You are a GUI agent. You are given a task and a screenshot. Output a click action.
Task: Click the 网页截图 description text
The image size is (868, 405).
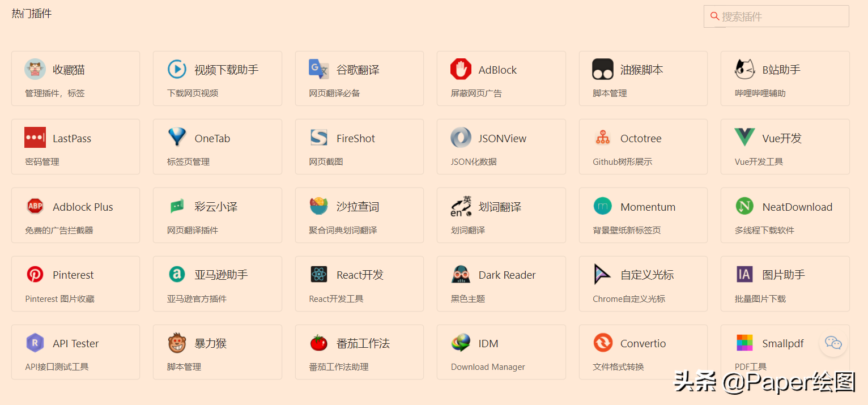(x=326, y=162)
